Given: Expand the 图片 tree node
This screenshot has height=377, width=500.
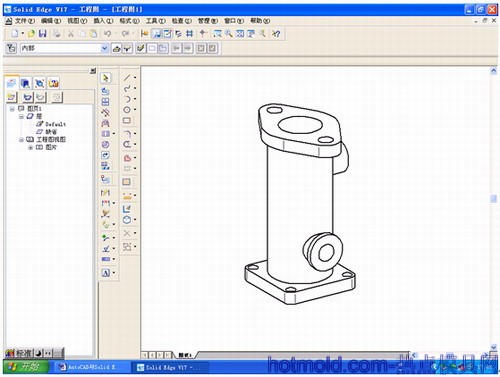Looking at the screenshot, I should [x=31, y=147].
